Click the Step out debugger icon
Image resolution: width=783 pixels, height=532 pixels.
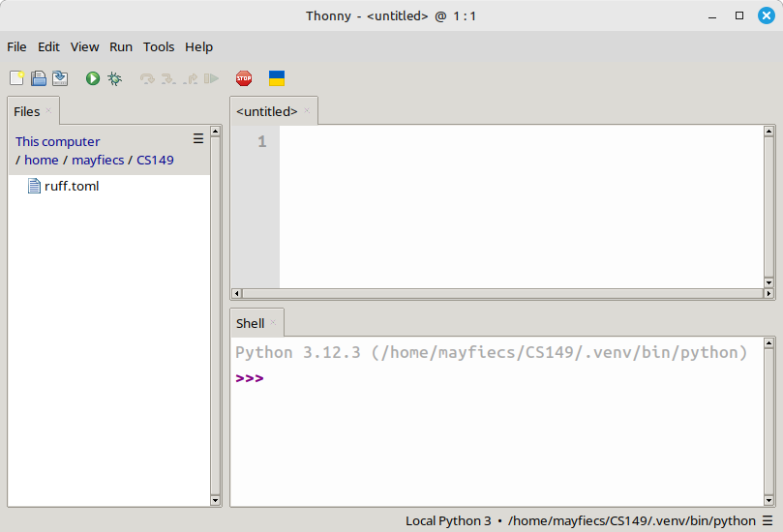[x=191, y=78]
